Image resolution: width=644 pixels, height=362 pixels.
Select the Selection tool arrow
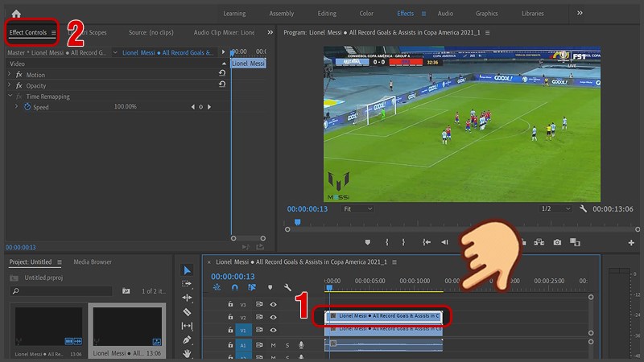pos(188,270)
